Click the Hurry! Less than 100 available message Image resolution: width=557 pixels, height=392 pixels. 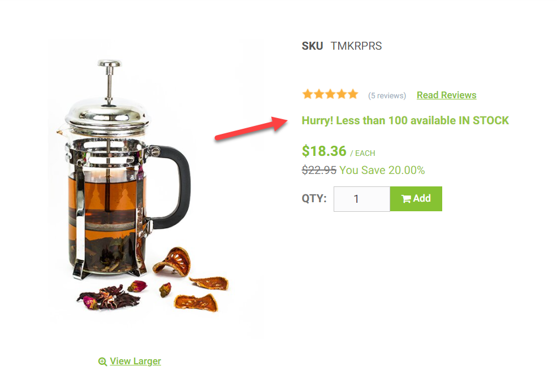click(x=405, y=121)
